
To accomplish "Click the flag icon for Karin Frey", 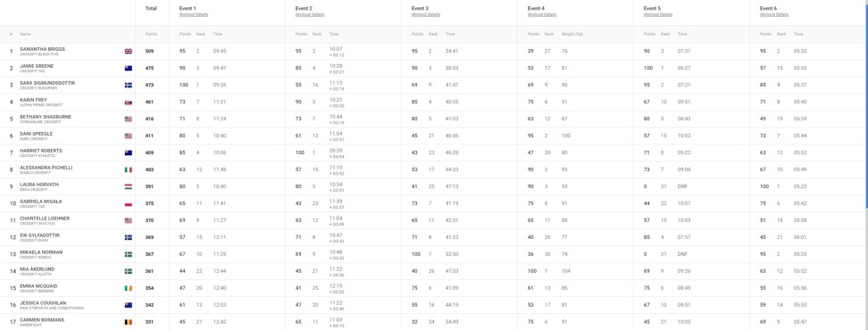I will [129, 103].
